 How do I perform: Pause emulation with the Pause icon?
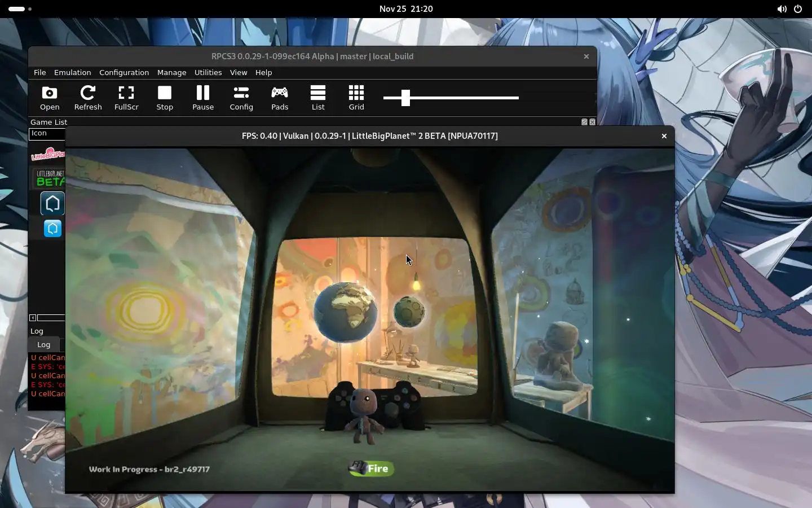(203, 98)
